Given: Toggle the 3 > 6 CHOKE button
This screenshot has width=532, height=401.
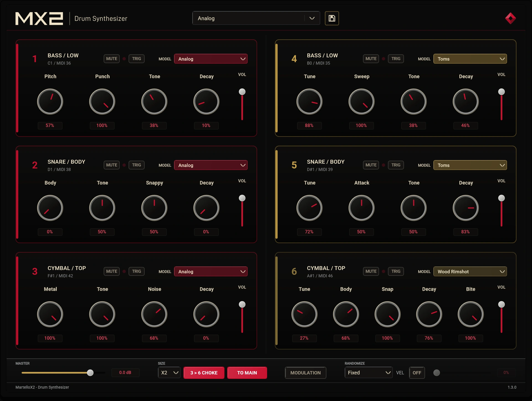Looking at the screenshot, I should 204,373.
